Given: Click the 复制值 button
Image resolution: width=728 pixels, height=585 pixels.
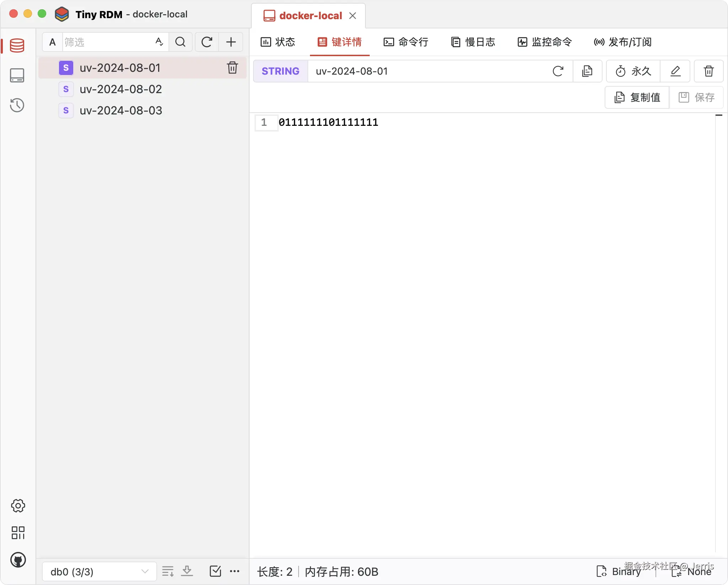Looking at the screenshot, I should click(x=638, y=97).
